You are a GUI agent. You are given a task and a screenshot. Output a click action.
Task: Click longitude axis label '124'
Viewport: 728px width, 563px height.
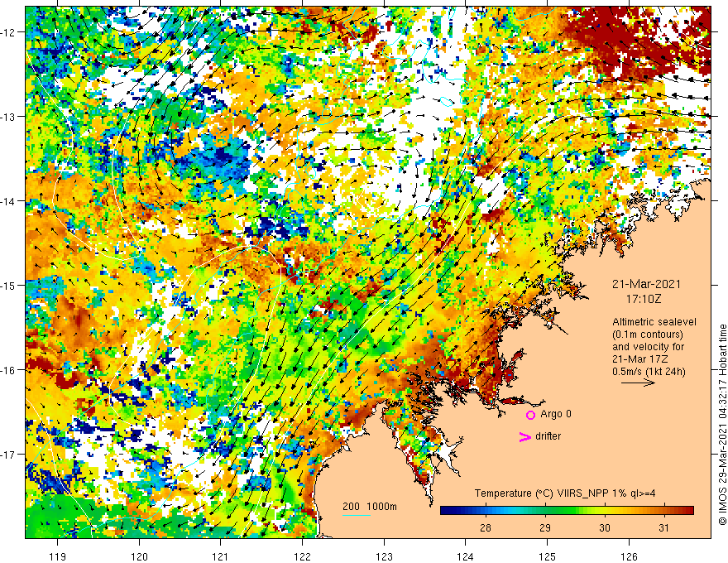466,556
